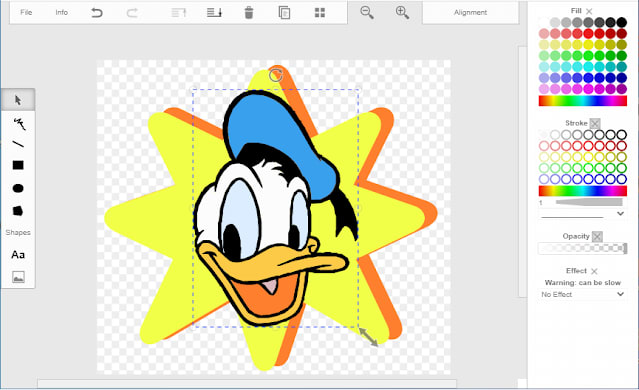Click the Fill rainbow spectrum bar

582,101
